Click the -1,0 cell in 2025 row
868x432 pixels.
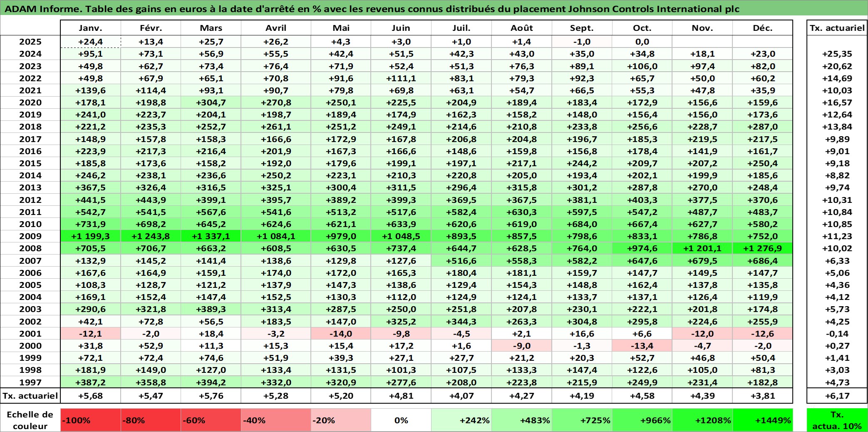coord(582,42)
